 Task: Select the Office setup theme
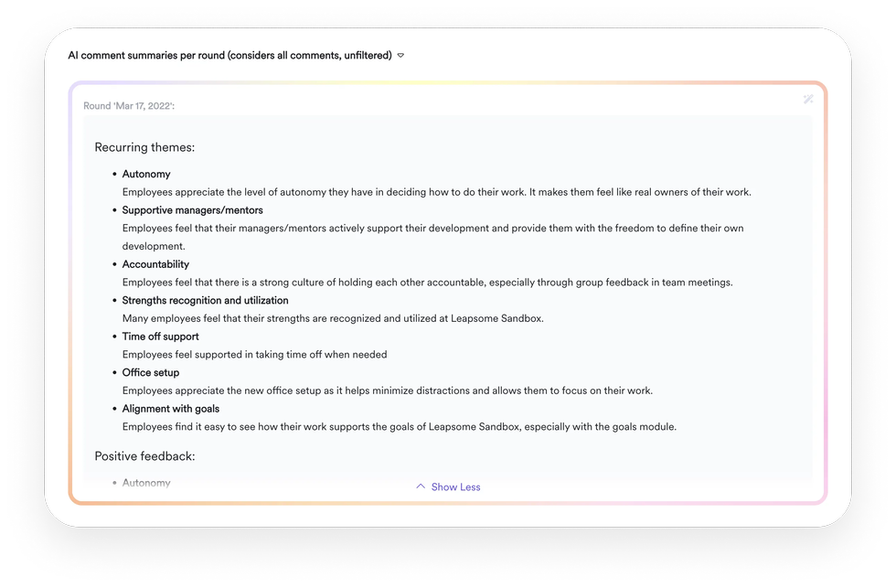click(x=151, y=372)
